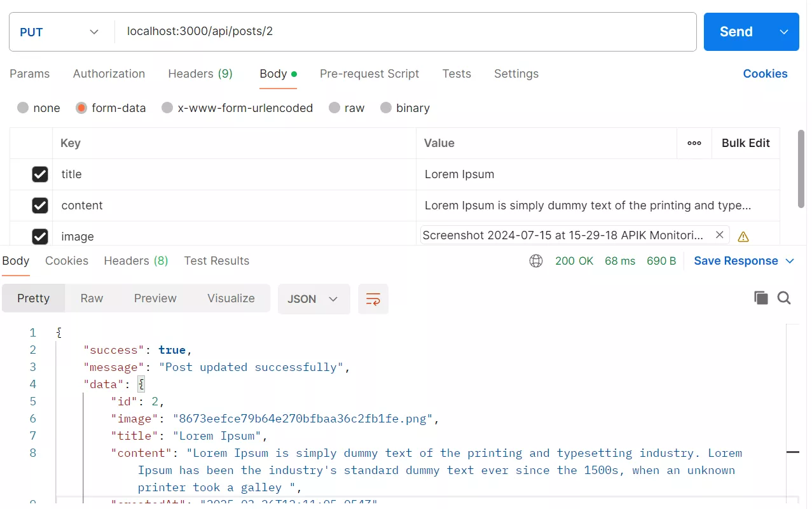This screenshot has width=812, height=509.
Task: Click the content key cell
Action: [x=235, y=206]
